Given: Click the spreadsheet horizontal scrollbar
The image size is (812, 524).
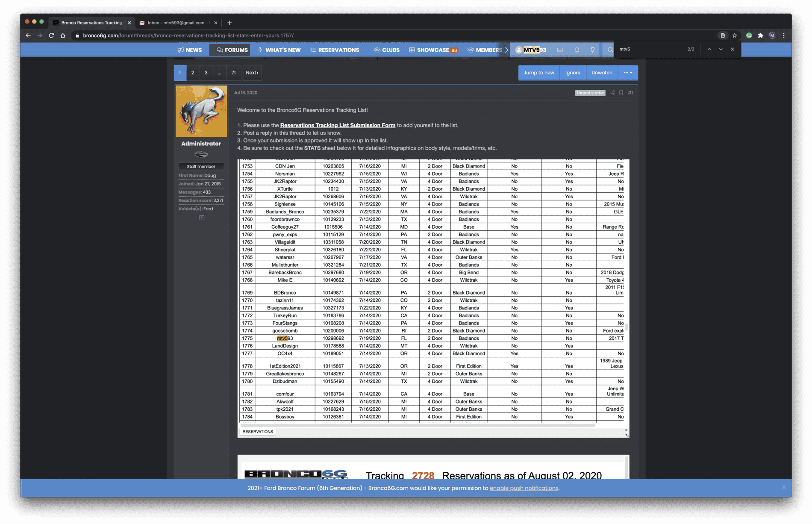Looking at the screenshot, I should 418,426.
